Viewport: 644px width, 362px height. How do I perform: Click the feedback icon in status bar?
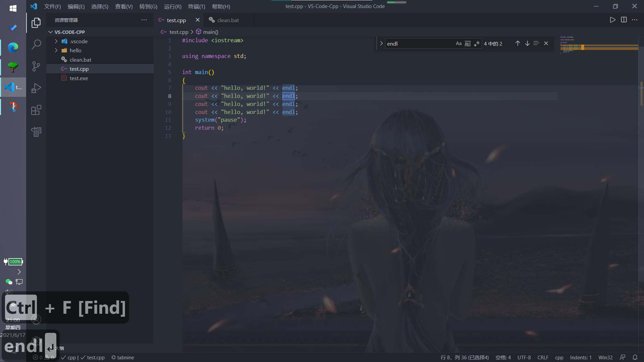tap(623, 357)
